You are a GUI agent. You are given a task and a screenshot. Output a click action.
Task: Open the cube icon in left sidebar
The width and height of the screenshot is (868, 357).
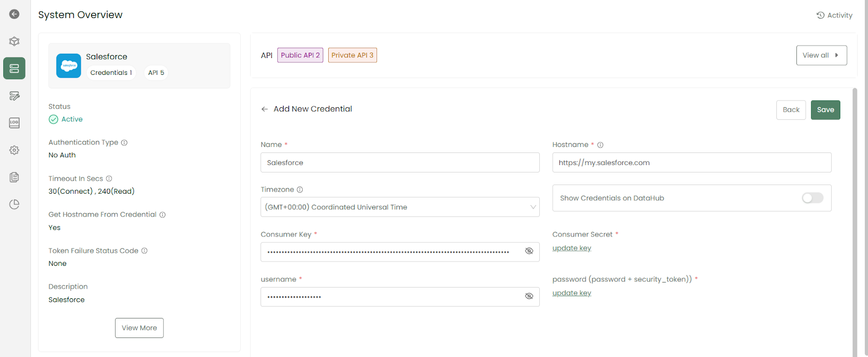14,41
